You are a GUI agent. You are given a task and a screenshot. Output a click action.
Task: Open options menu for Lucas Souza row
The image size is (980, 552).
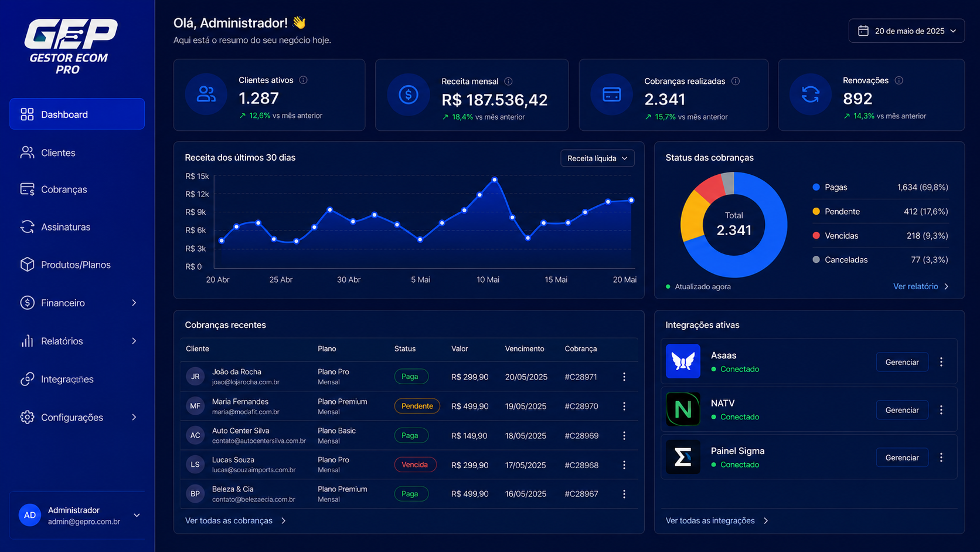coord(624,465)
